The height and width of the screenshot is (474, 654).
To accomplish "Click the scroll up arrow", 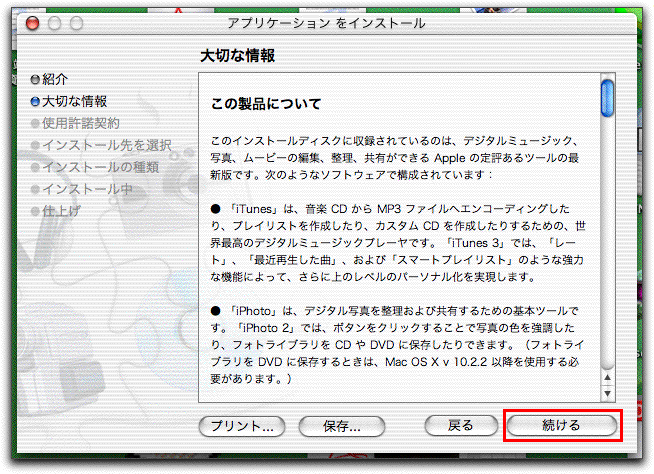I will [x=607, y=377].
